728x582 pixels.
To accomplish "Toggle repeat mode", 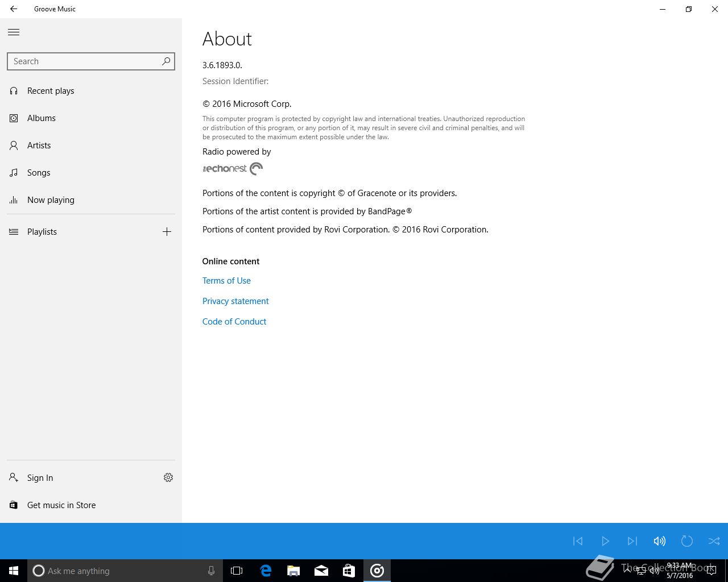I will tap(687, 541).
